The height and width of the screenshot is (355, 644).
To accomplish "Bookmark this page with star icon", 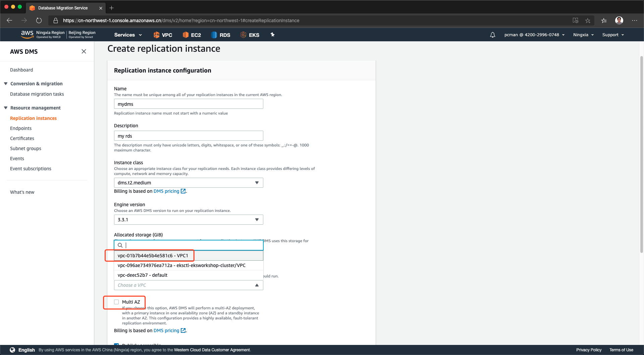I will (x=588, y=20).
